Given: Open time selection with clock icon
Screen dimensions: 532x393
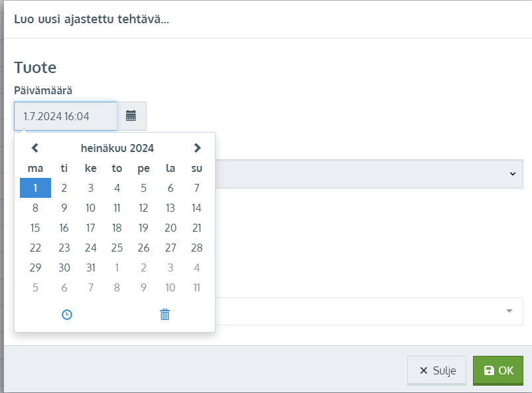Looking at the screenshot, I should coord(67,315).
